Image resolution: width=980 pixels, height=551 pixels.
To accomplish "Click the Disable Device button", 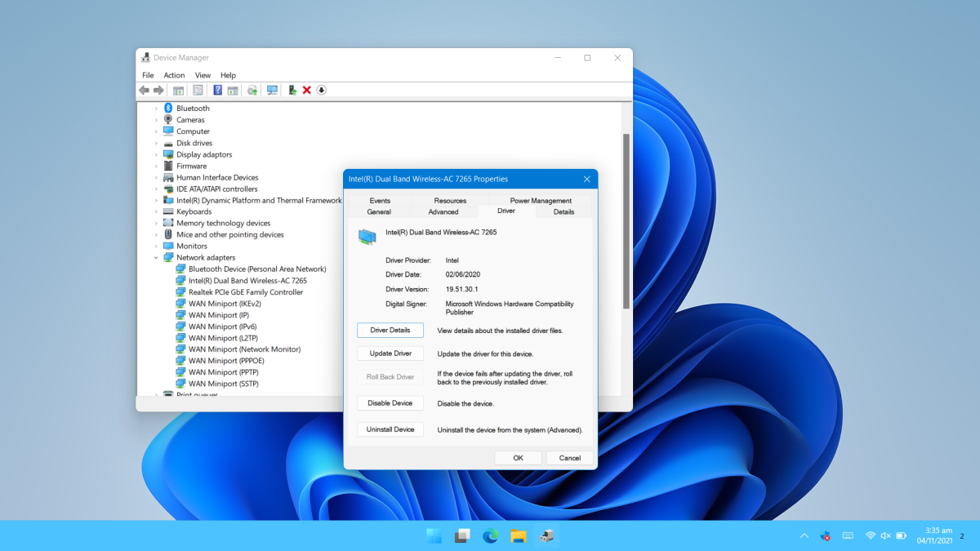I will point(390,403).
